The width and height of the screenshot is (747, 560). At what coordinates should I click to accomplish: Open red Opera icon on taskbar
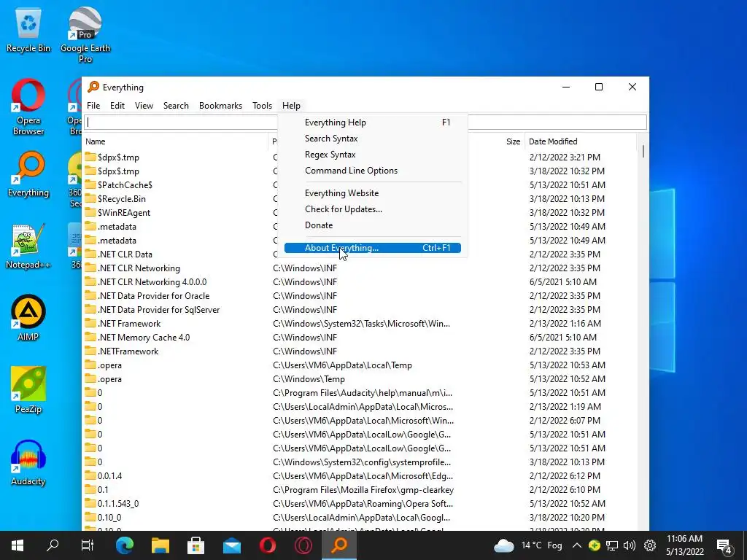click(x=268, y=545)
